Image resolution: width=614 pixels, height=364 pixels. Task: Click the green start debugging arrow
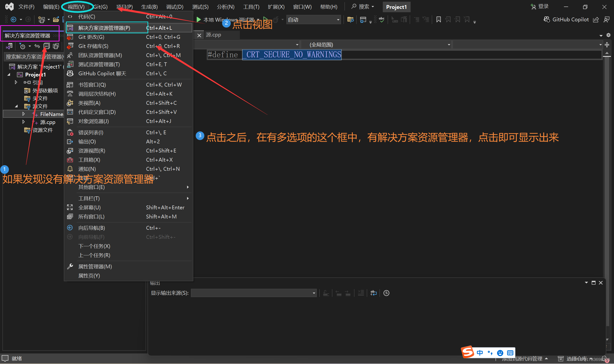tap(199, 20)
